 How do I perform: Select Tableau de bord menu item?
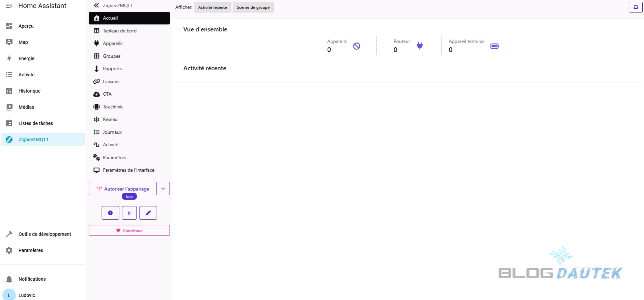(119, 31)
